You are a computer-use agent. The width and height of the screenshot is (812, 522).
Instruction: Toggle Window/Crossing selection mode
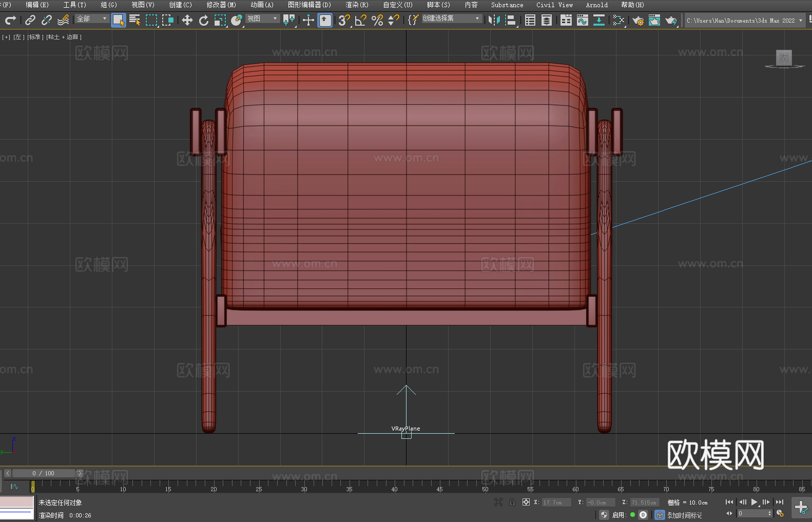point(168,20)
